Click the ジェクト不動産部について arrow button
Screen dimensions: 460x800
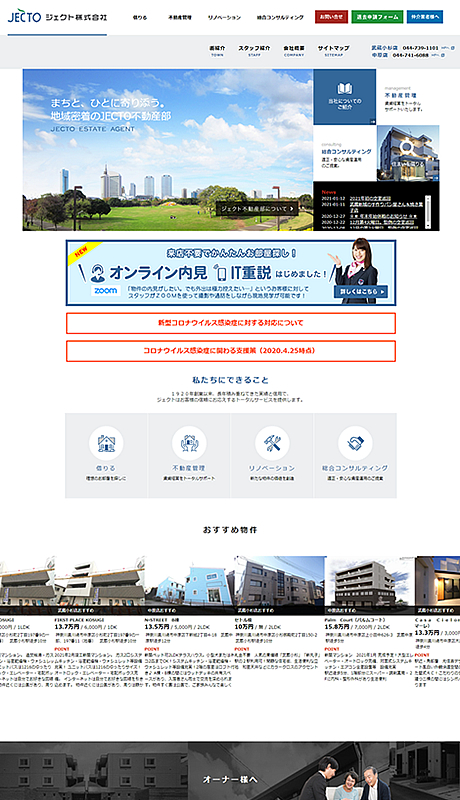[257, 208]
